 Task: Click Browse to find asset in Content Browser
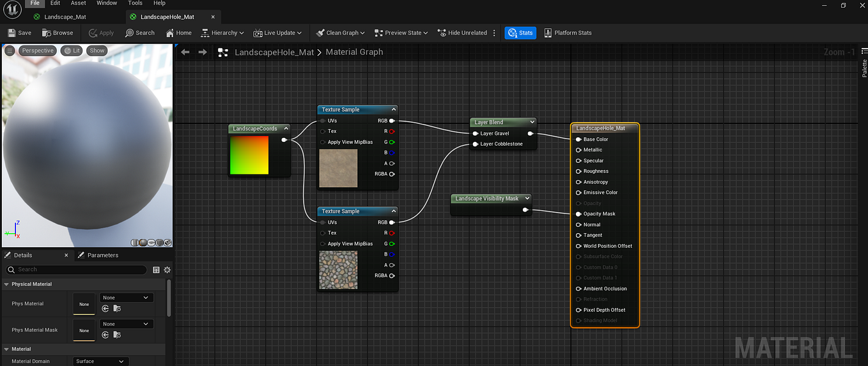pyautogui.click(x=58, y=33)
